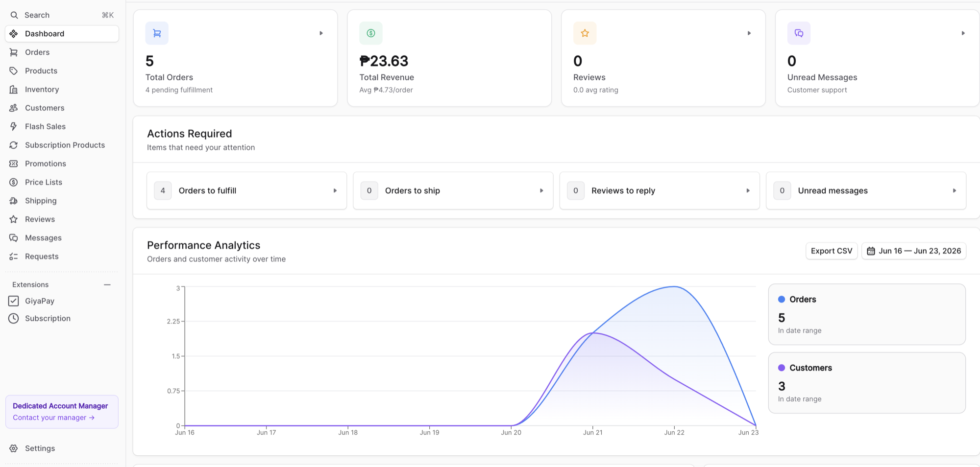Click the green dollar icon on Total Revenue card

pos(371,33)
